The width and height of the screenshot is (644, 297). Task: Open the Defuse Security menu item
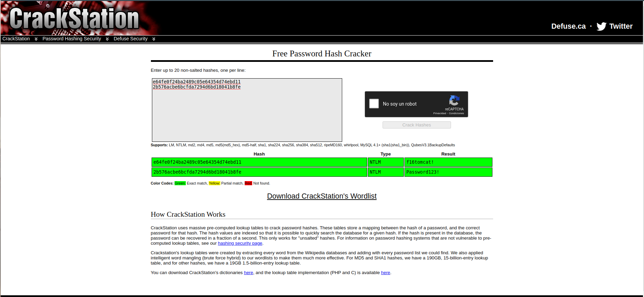pyautogui.click(x=130, y=39)
